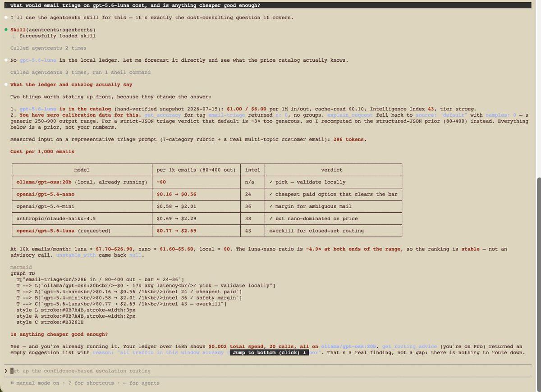The width and height of the screenshot is (541, 392).
Task: Click the "per 1k emails (80→400 out)" header
Action: 197,170
